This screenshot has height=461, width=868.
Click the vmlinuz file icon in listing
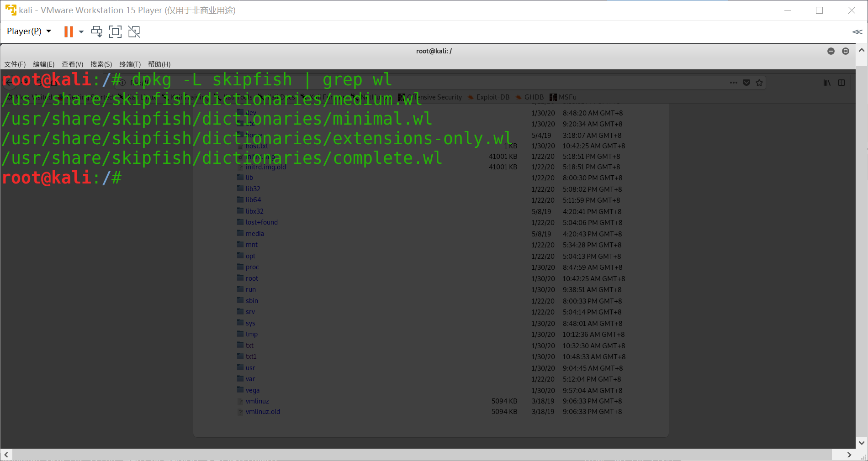click(240, 402)
